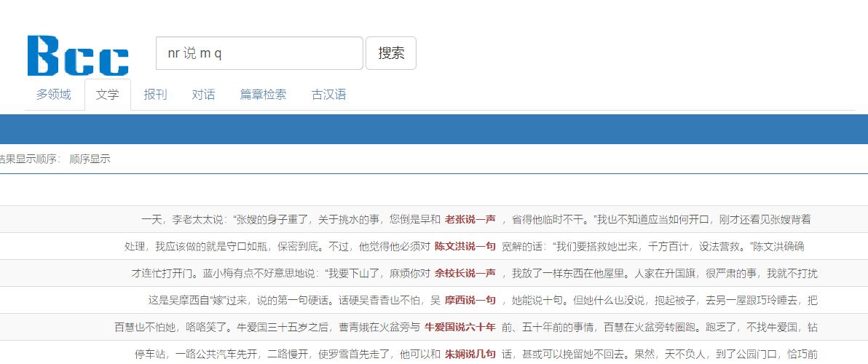Image resolution: width=868 pixels, height=364 pixels.
Task: Click the highlighted match 摩西说一句
Action: coord(470,300)
